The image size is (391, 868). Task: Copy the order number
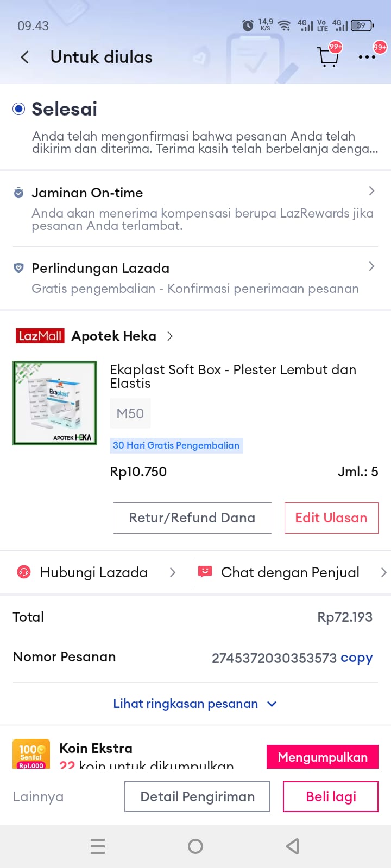click(x=356, y=658)
